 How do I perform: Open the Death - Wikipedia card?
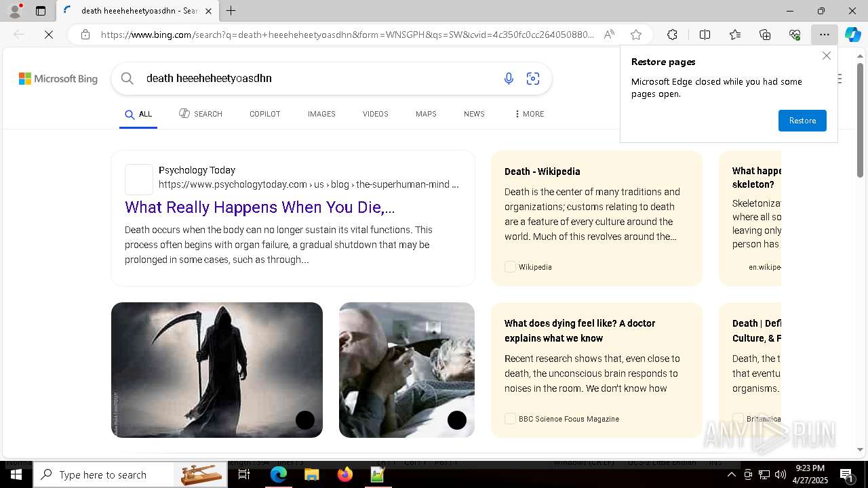click(597, 218)
